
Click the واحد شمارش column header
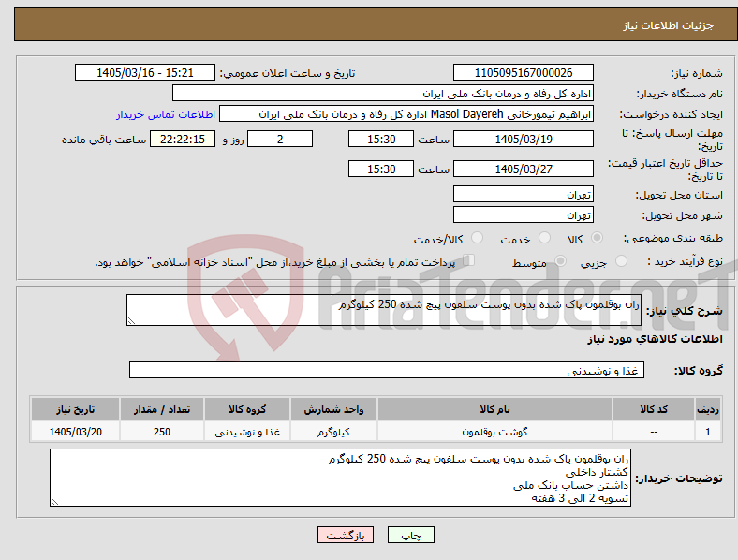point(333,409)
